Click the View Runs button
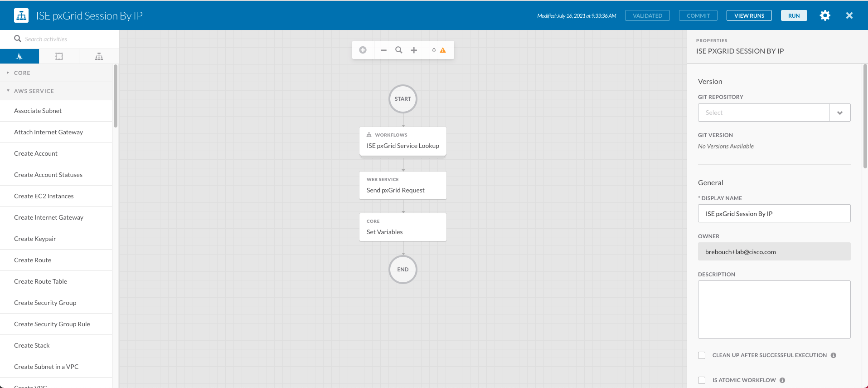Viewport: 868px width, 388px height. coord(749,15)
